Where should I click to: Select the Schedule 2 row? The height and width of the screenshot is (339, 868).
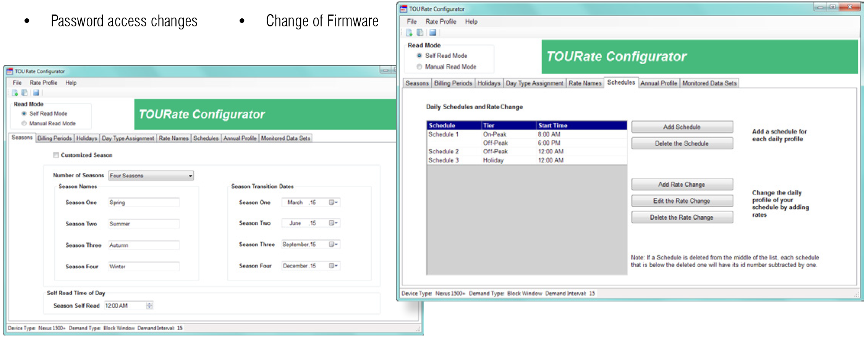[527, 151]
